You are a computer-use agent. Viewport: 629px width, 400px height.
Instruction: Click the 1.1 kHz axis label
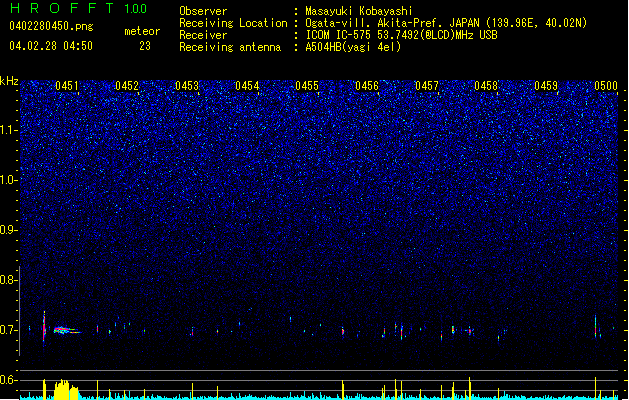(9, 130)
